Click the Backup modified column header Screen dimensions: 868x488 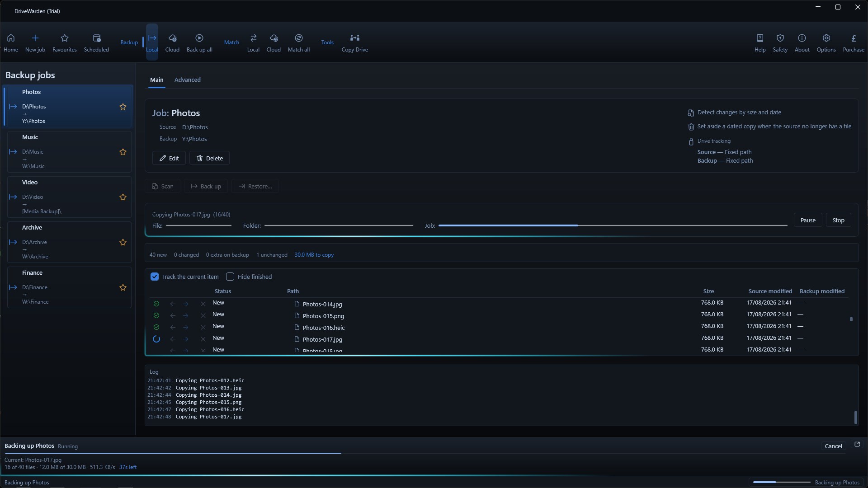pos(822,291)
